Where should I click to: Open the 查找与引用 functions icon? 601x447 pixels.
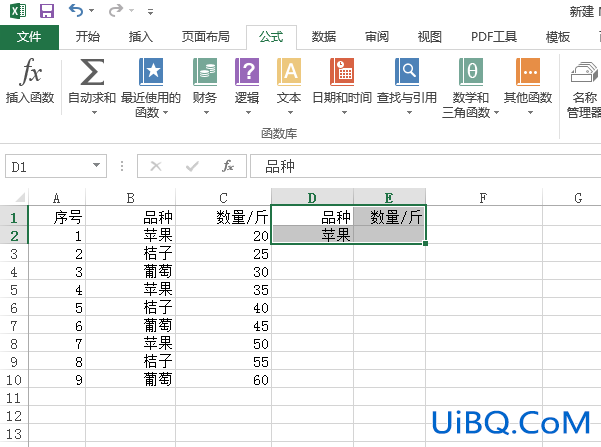point(407,72)
